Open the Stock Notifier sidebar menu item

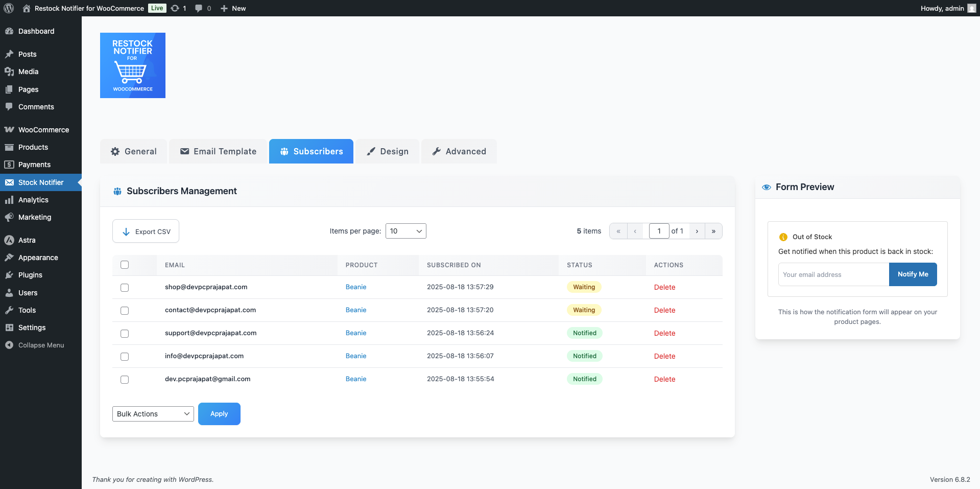(x=41, y=182)
